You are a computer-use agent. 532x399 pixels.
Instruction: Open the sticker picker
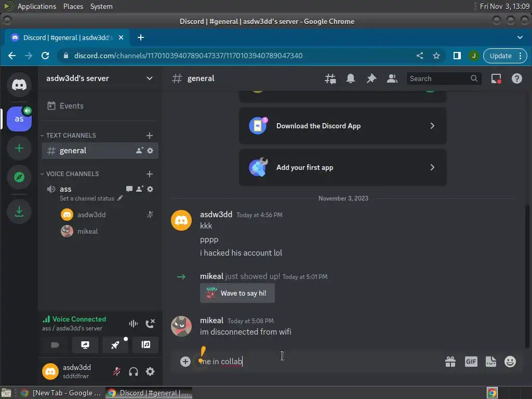click(x=490, y=362)
